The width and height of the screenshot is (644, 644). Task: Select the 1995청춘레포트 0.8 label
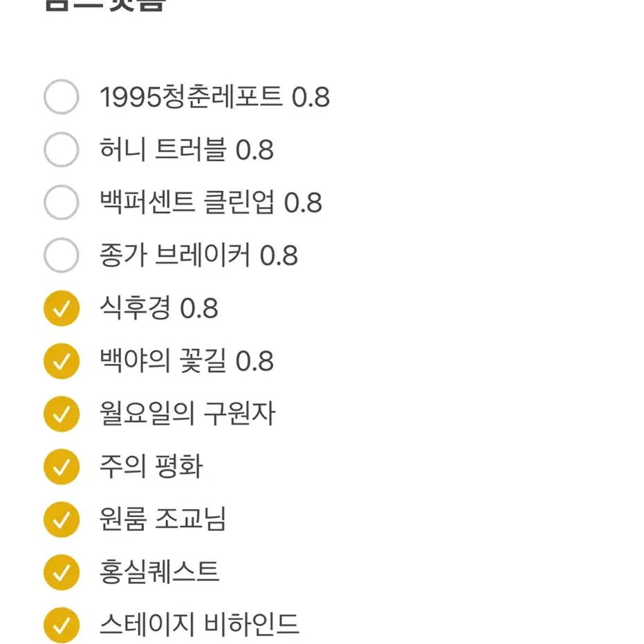click(x=214, y=98)
